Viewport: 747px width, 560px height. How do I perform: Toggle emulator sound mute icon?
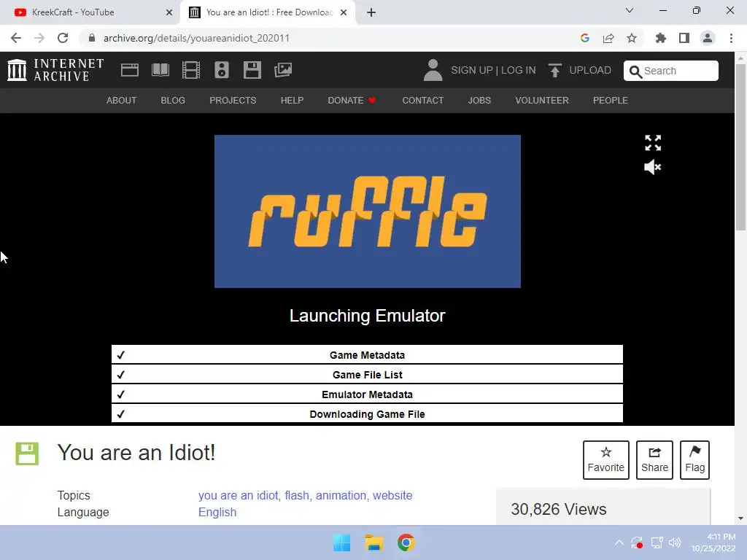(x=653, y=167)
